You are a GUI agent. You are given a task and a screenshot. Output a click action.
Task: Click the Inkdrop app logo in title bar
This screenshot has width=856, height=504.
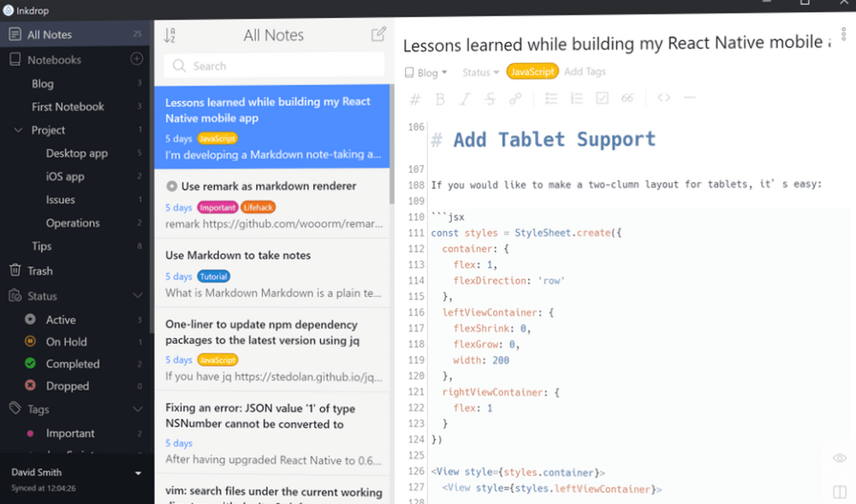coord(9,10)
